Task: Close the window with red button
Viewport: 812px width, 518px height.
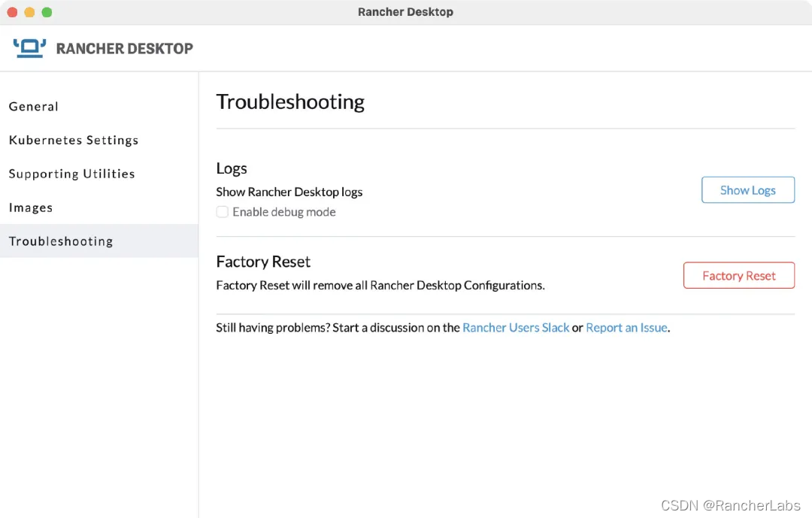Action: click(x=13, y=12)
